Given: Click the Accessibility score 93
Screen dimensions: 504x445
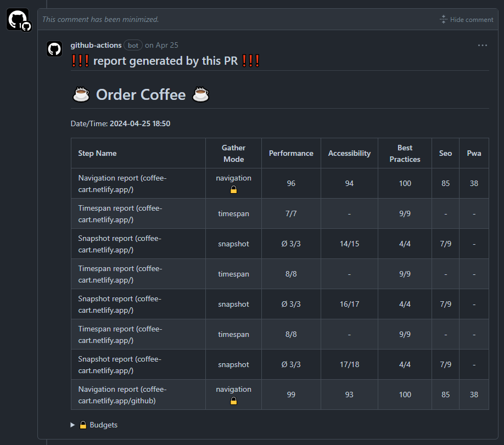Looking at the screenshot, I should (x=349, y=395).
